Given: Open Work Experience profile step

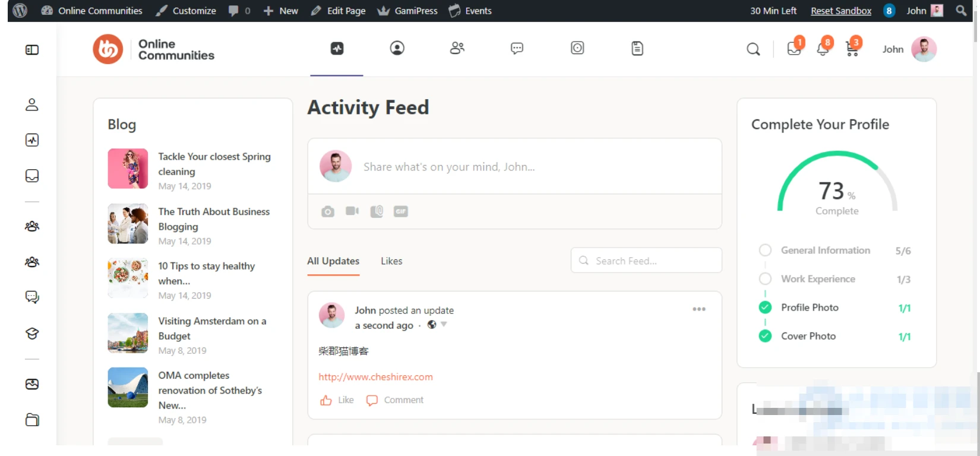Looking at the screenshot, I should coord(834,279).
